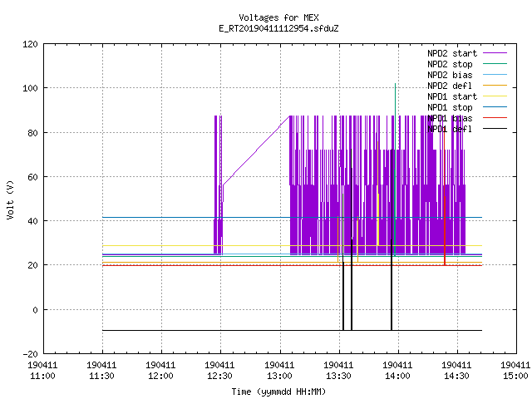This screenshot has height=399, width=532.
Task: Click the y-axis tick label '20'
Action: pos(32,265)
